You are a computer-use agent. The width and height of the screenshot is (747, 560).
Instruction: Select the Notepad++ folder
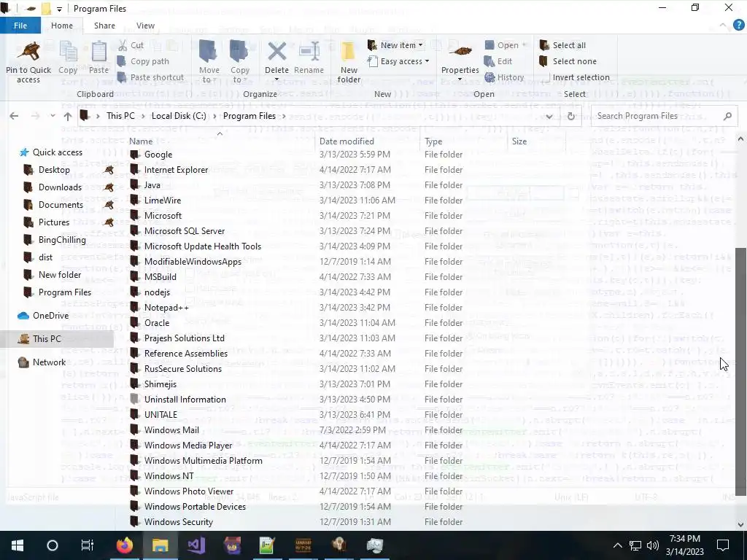(166, 308)
